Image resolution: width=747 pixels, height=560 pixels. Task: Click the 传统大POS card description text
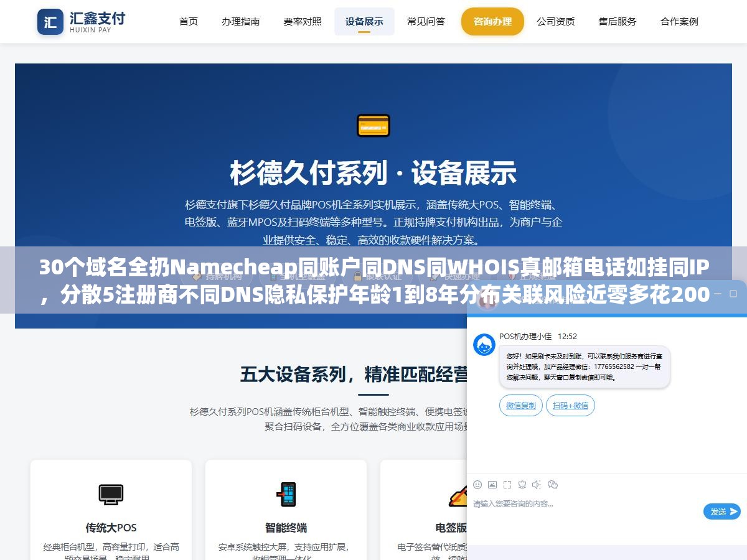click(111, 553)
